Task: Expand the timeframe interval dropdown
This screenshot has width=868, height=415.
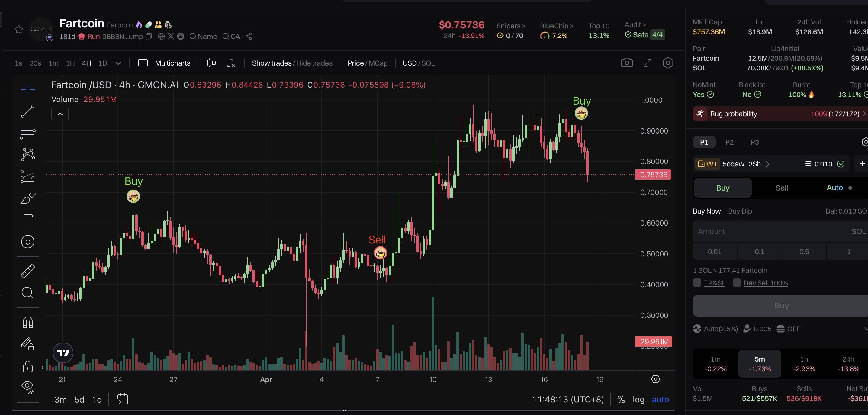Action: coord(118,63)
